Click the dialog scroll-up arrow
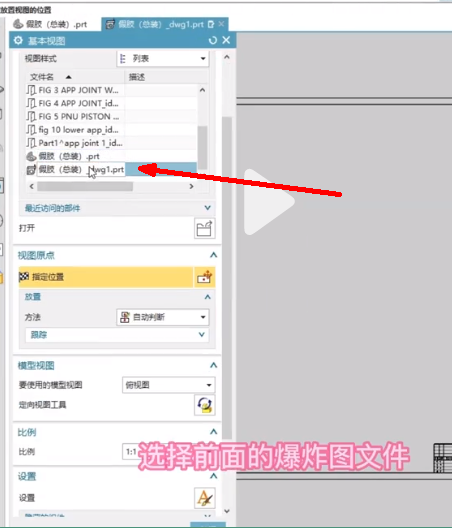This screenshot has height=531, width=452. click(227, 57)
